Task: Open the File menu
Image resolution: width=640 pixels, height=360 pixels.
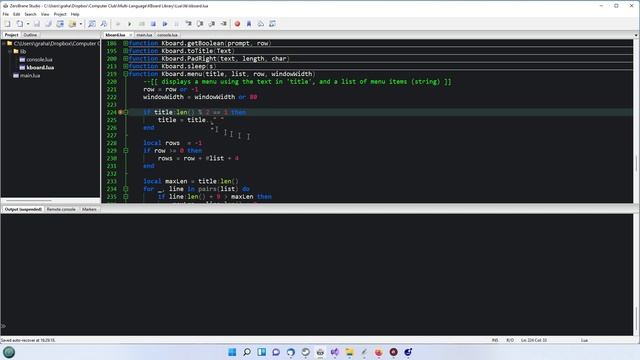Action: click(x=6, y=14)
